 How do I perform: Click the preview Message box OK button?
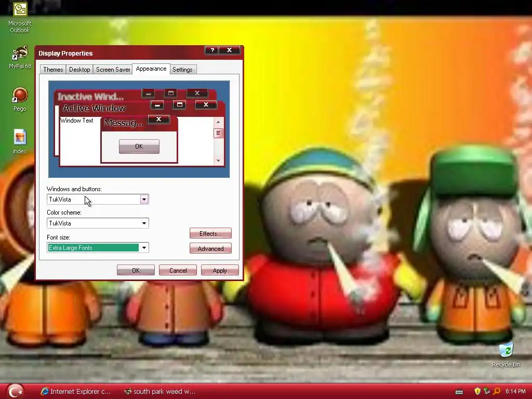click(139, 146)
